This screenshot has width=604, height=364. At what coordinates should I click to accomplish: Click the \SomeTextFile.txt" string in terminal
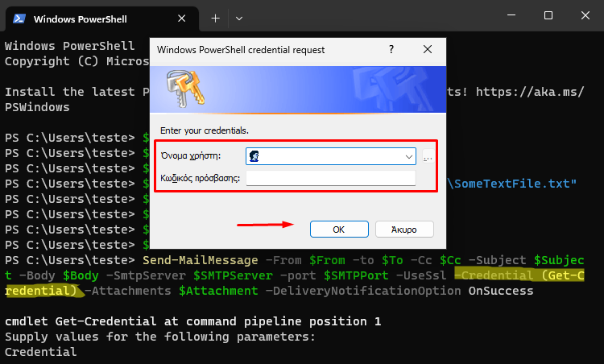(512, 184)
